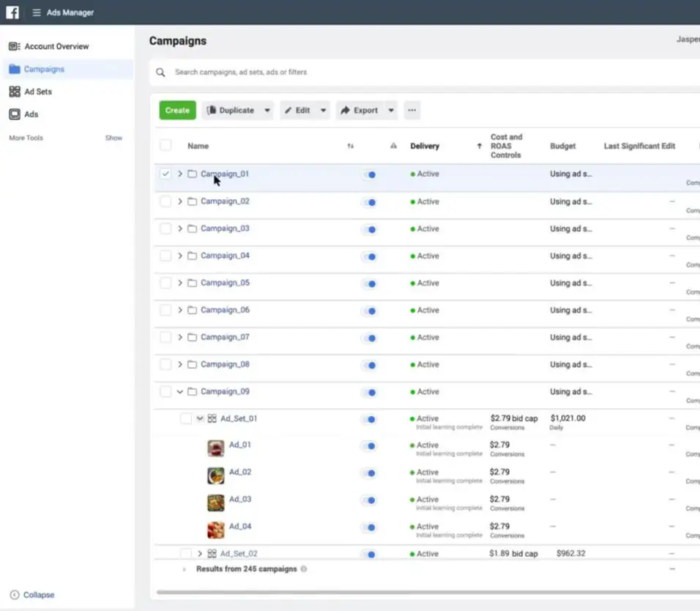Open the Export dropdown arrow
700x611 pixels.
[x=391, y=111]
